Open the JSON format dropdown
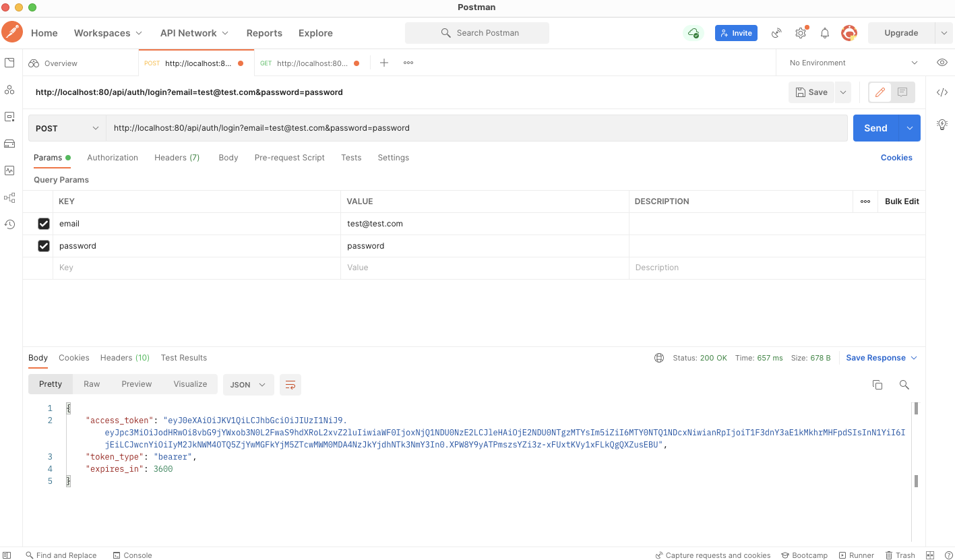The height and width of the screenshot is (560, 955). [248, 385]
